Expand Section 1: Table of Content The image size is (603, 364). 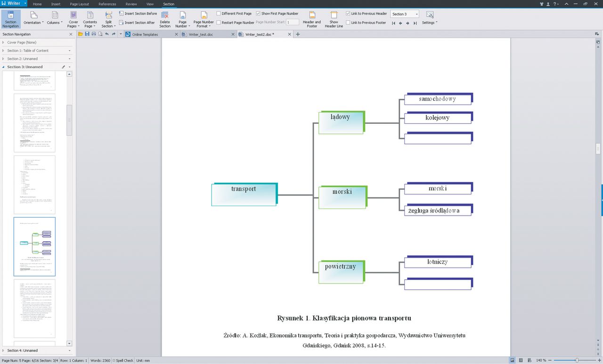click(3, 50)
